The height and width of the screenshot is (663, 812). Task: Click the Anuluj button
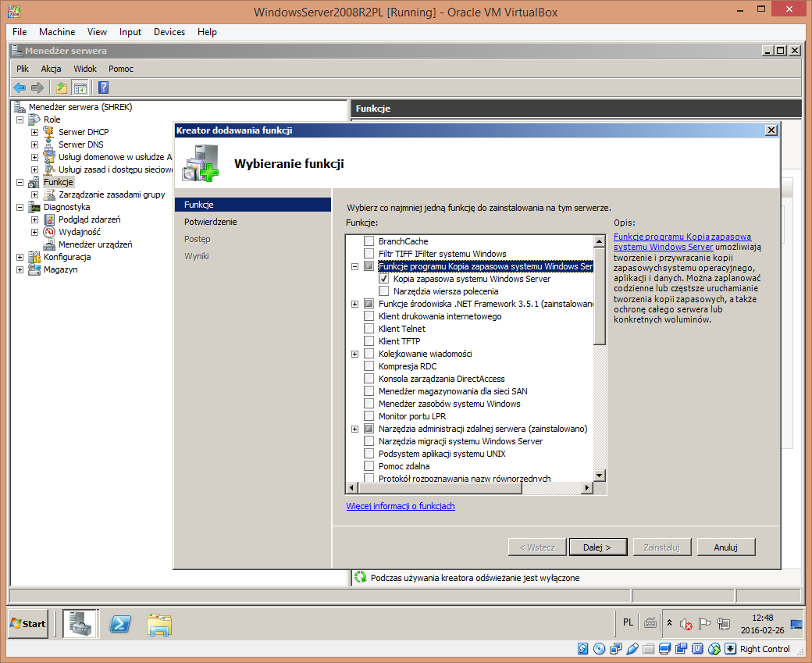725,547
